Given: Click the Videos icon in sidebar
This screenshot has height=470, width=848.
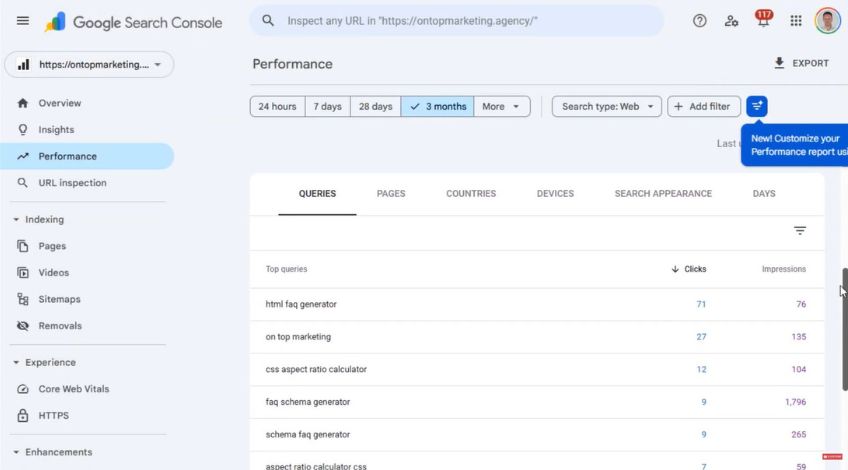Looking at the screenshot, I should 23,273.
